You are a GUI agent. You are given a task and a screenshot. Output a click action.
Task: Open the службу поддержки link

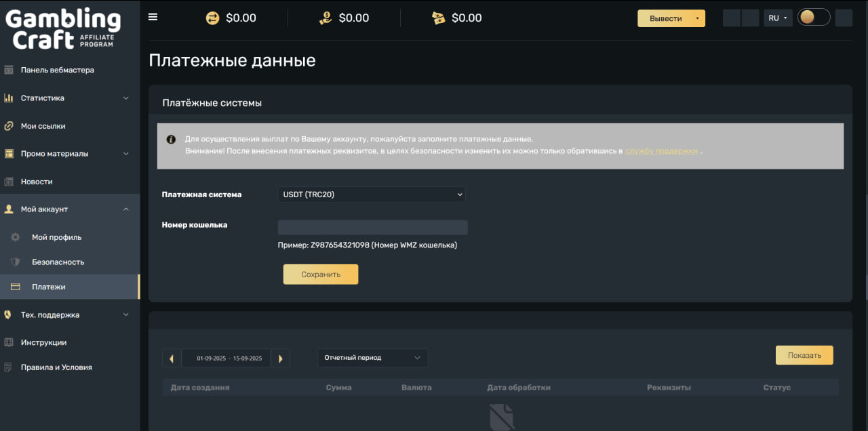click(x=661, y=151)
